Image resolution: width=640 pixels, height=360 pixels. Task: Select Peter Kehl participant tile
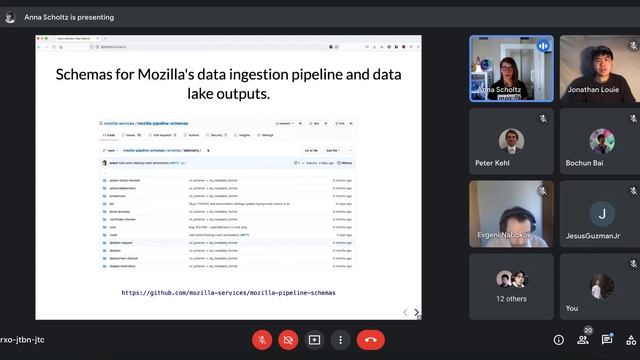pyautogui.click(x=511, y=141)
